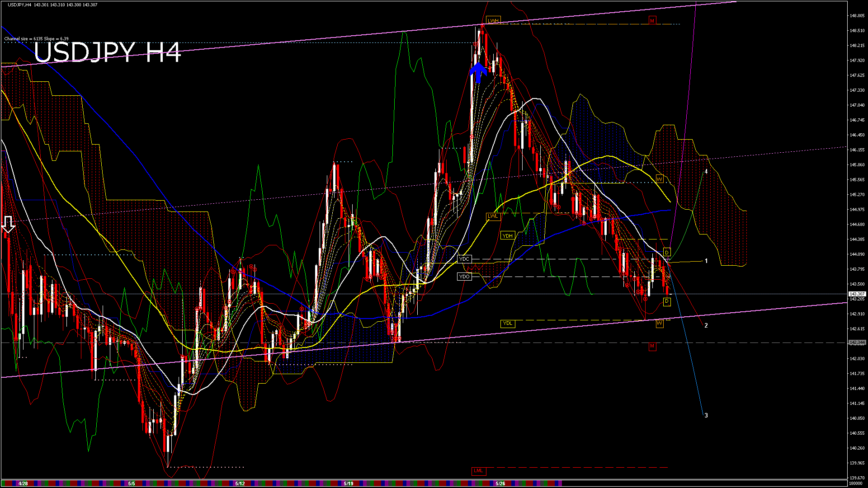The width and height of the screenshot is (868, 488).
Task: Click the current price label 143.307
Action: coord(856,294)
